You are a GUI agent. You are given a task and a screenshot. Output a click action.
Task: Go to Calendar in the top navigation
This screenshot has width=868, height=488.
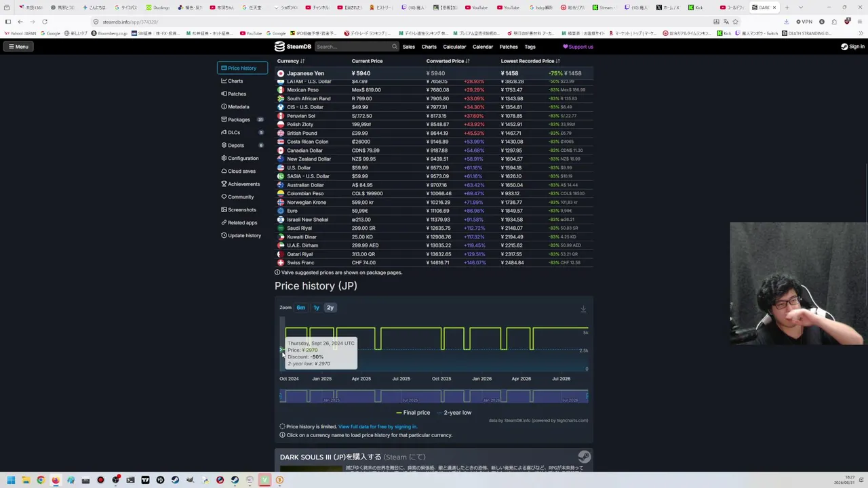(x=483, y=47)
